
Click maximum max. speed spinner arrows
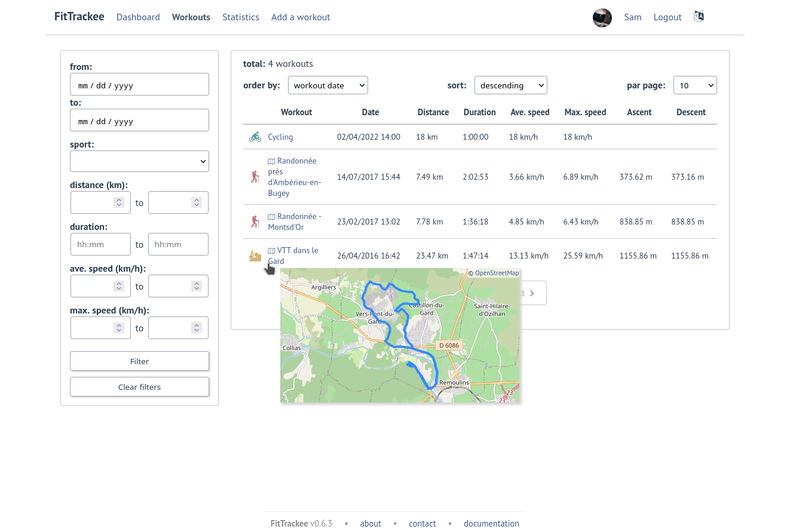[x=197, y=328]
